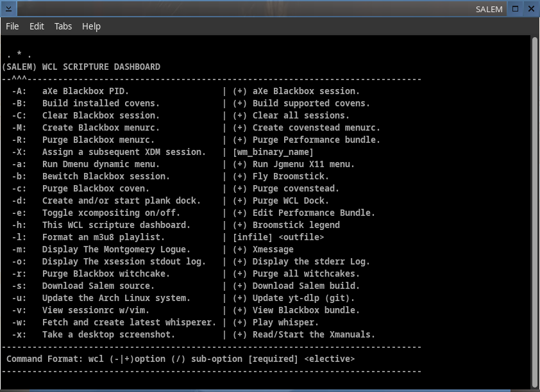Click "View Blackbox bundle." text
This screenshot has height=392, width=540.
coord(306,310)
